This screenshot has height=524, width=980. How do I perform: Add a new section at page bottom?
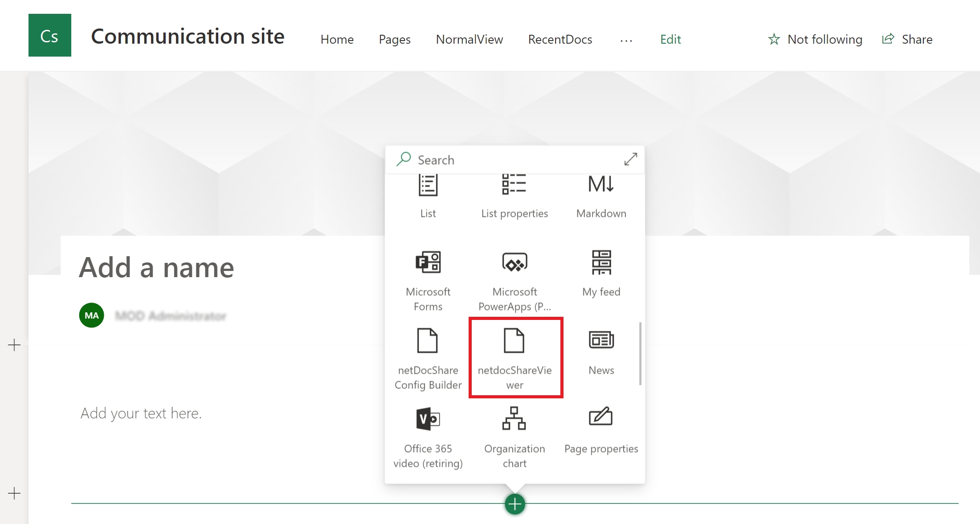click(x=14, y=493)
